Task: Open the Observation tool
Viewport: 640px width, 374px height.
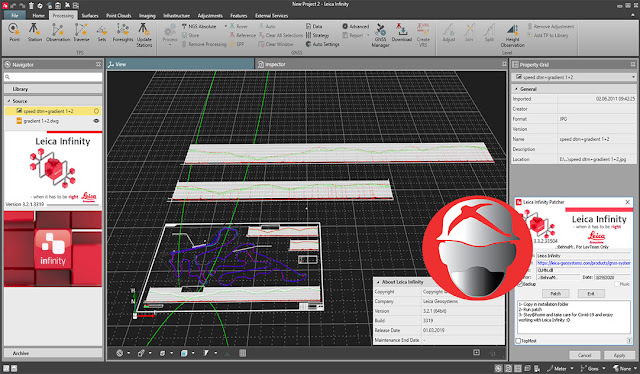Action: (58, 33)
